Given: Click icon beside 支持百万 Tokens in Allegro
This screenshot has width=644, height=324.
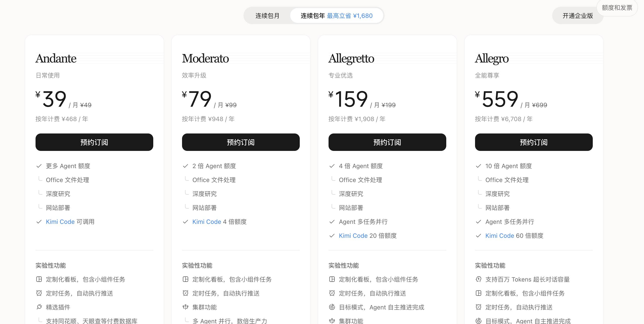Looking at the screenshot, I should [479, 279].
